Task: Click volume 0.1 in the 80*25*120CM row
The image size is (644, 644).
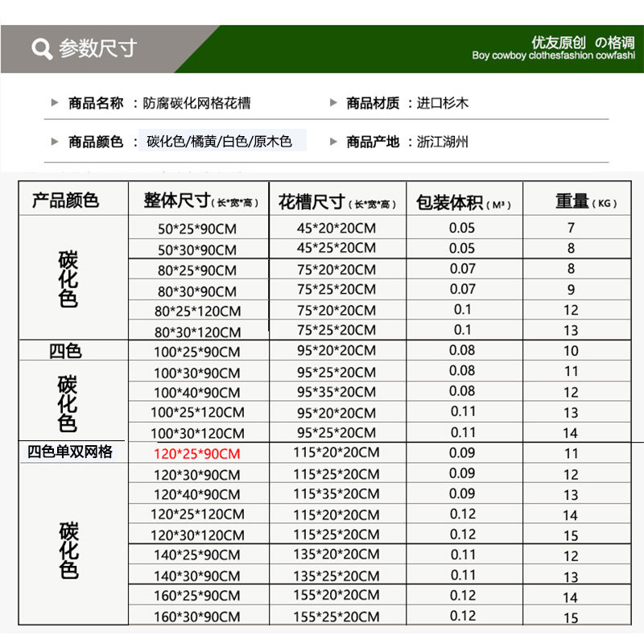Action: [462, 309]
